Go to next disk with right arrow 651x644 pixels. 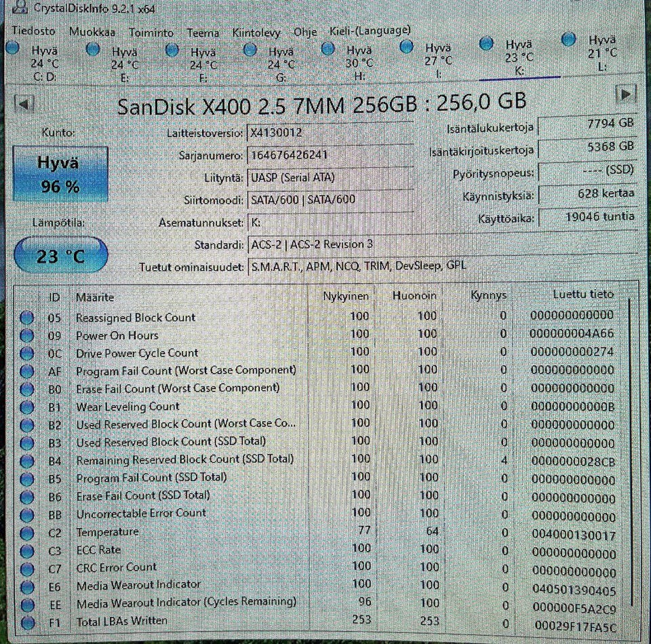626,94
